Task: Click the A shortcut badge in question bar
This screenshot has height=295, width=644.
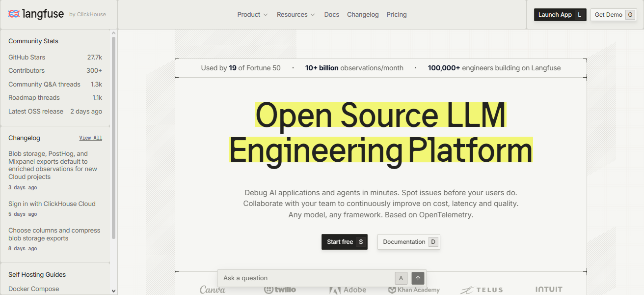Action: 401,278
